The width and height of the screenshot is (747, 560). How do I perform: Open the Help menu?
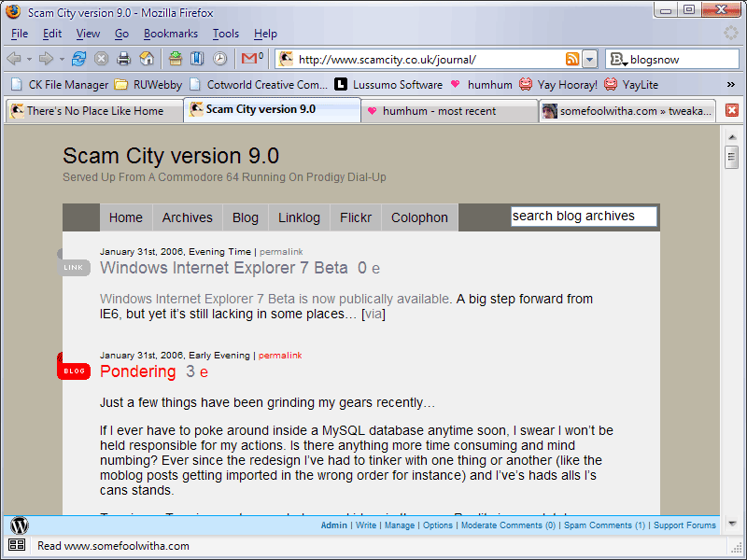pos(265,34)
